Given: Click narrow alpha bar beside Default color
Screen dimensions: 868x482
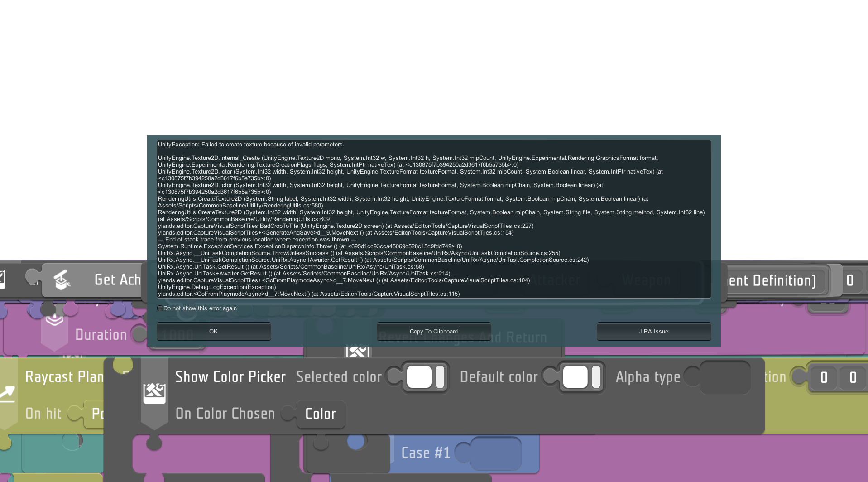Looking at the screenshot, I should click(596, 377).
